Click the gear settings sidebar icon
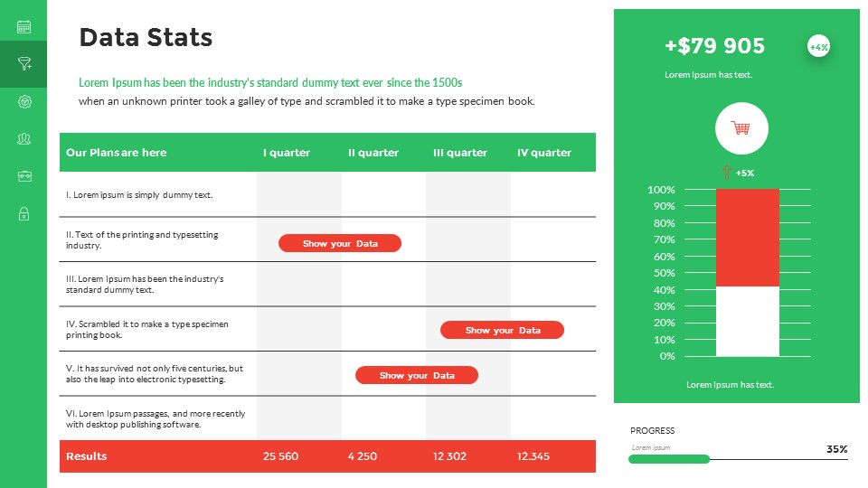The image size is (868, 488). click(24, 101)
